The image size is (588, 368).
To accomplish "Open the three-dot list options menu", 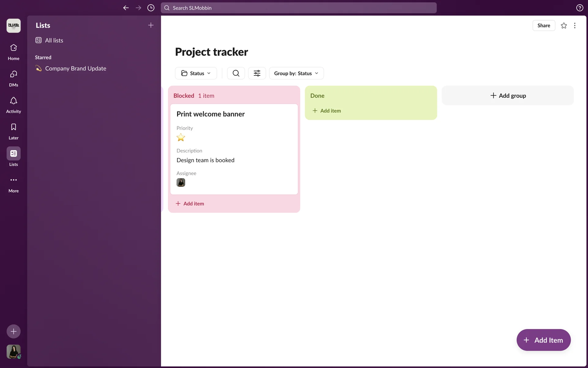I will (x=575, y=25).
